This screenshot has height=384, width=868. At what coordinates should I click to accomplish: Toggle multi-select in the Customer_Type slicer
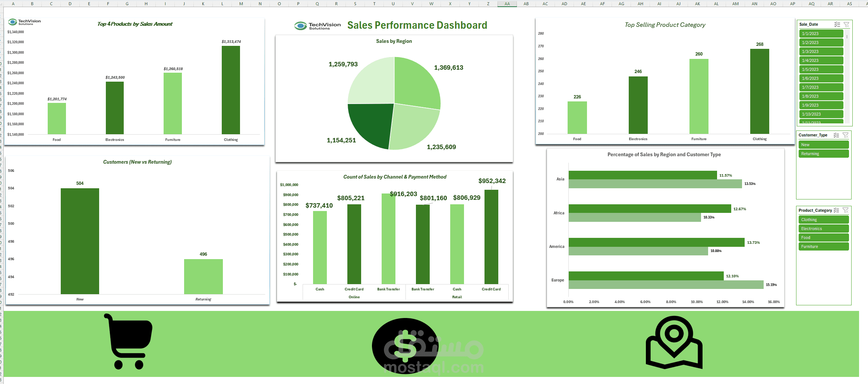pos(836,135)
